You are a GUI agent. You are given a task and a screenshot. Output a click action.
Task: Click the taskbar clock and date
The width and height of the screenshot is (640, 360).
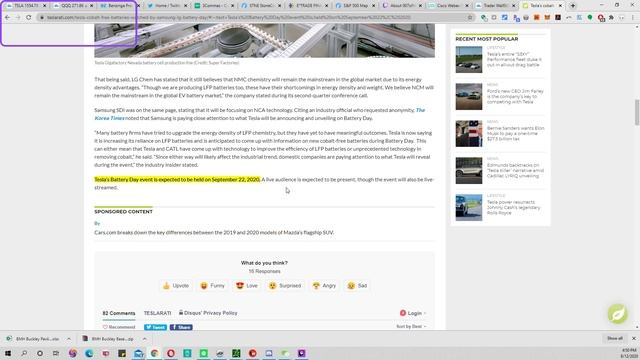pyautogui.click(x=628, y=353)
